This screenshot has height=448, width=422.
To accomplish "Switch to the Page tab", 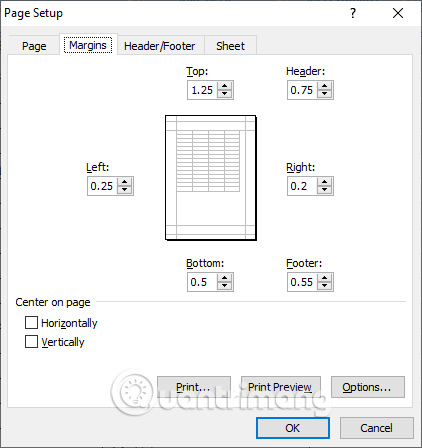I will click(x=34, y=46).
